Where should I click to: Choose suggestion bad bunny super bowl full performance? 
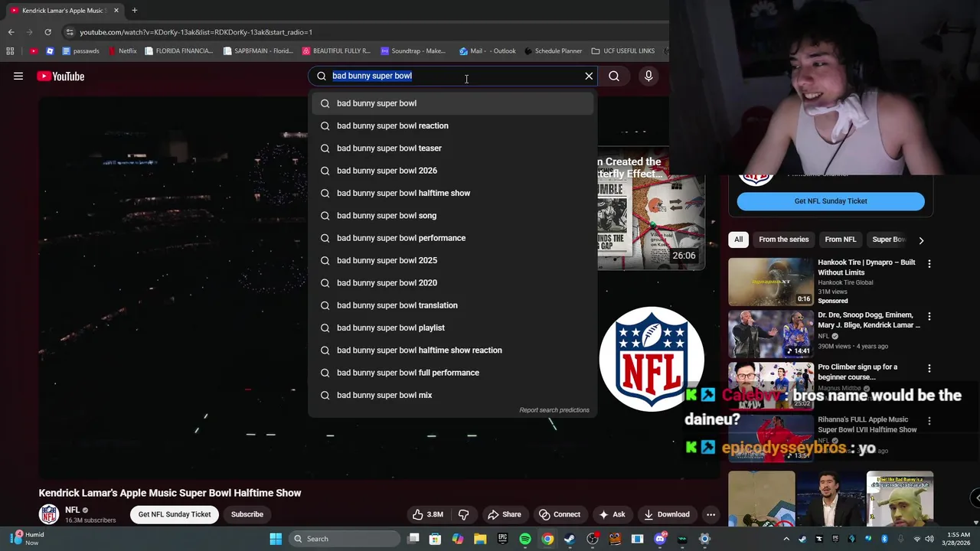pos(452,373)
